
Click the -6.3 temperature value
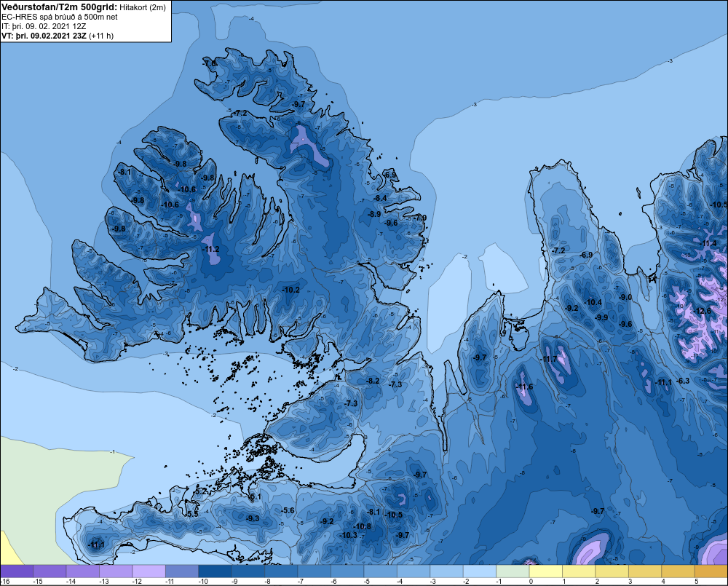pyautogui.click(x=683, y=381)
